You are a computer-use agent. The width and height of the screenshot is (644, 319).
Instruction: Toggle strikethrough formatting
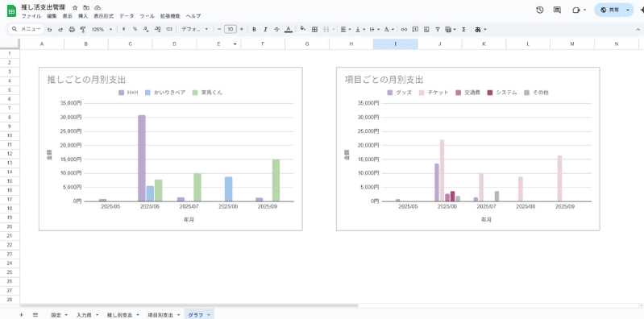[276, 30]
